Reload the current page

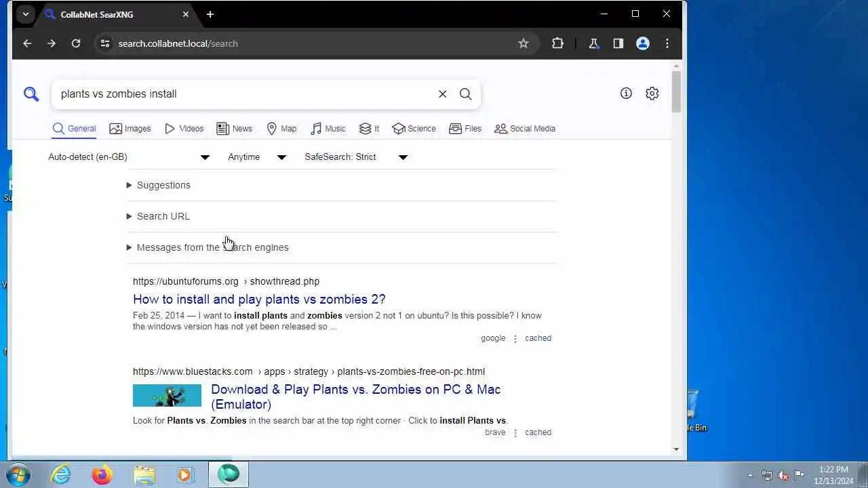pyautogui.click(x=76, y=43)
